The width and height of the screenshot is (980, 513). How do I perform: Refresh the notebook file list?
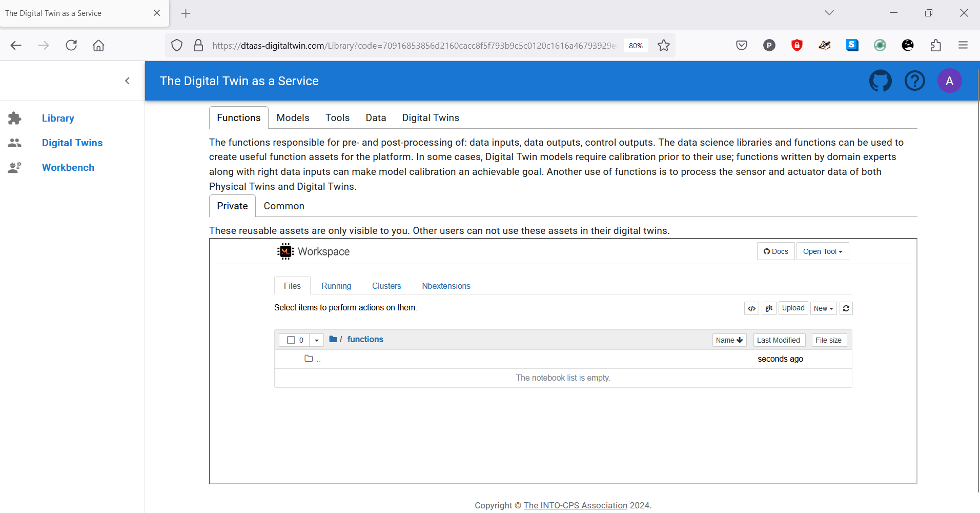click(846, 308)
